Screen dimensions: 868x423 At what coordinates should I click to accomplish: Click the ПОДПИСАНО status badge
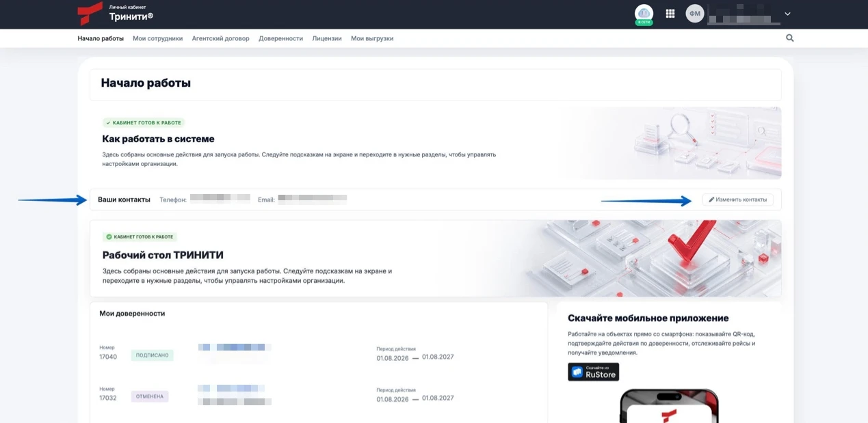(152, 355)
